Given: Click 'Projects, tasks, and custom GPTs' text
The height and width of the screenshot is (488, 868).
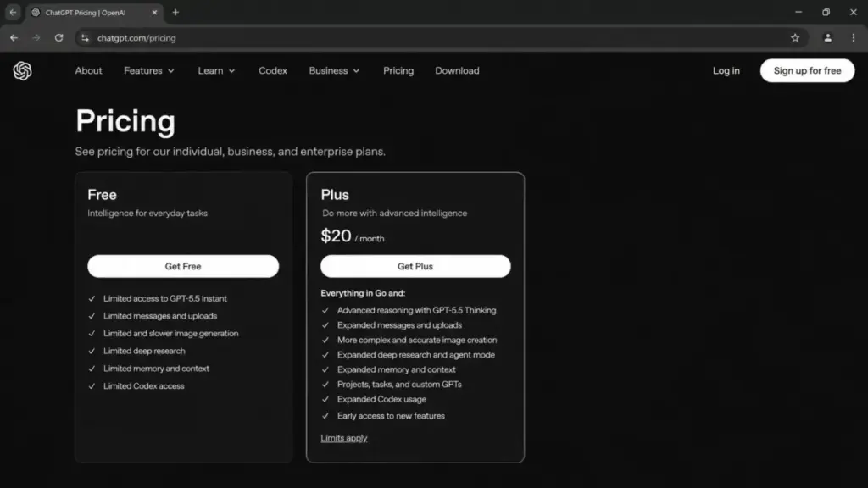Looking at the screenshot, I should 400,385.
